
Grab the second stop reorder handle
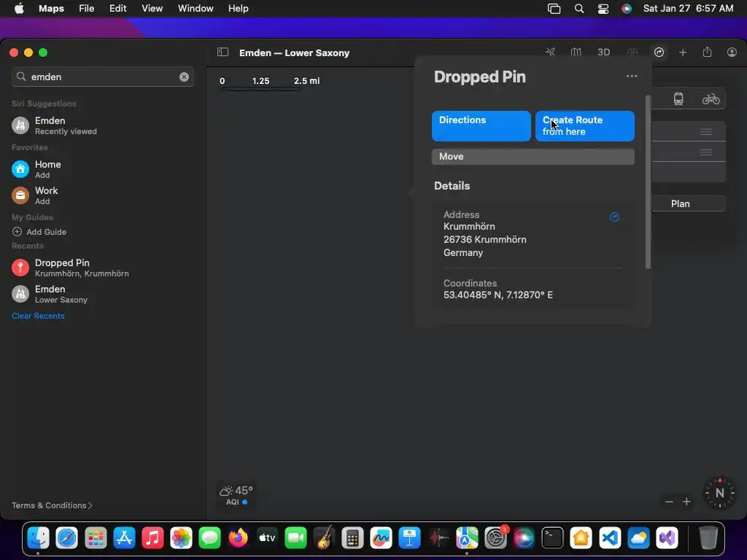tap(706, 152)
